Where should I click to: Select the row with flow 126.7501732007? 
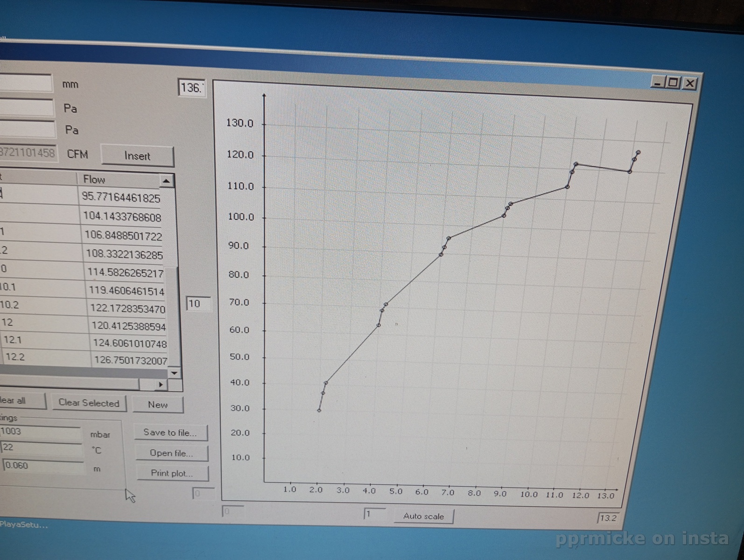(130, 360)
